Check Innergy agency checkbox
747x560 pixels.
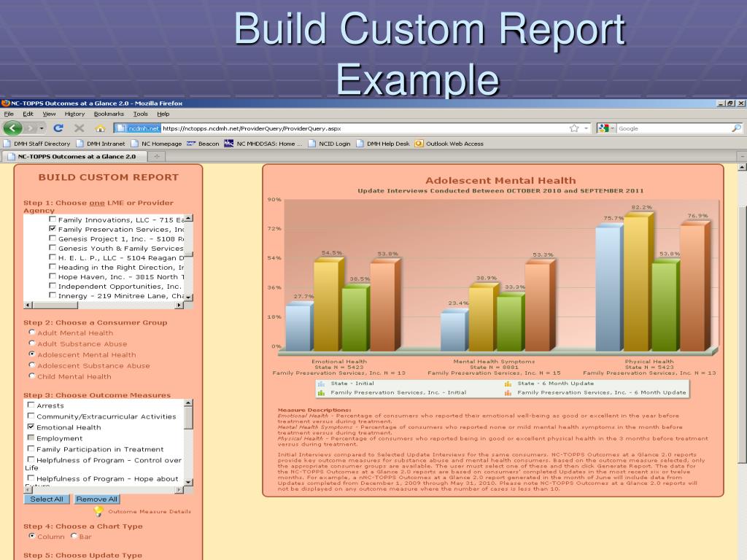(x=53, y=295)
